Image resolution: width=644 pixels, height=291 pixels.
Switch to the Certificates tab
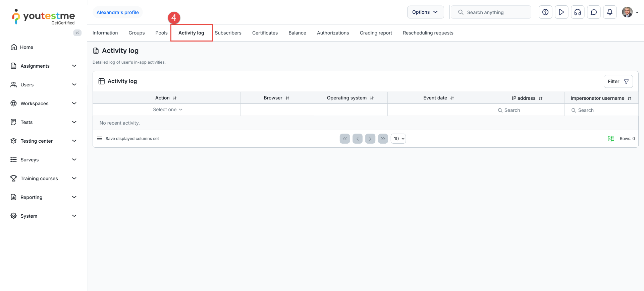coord(265,33)
